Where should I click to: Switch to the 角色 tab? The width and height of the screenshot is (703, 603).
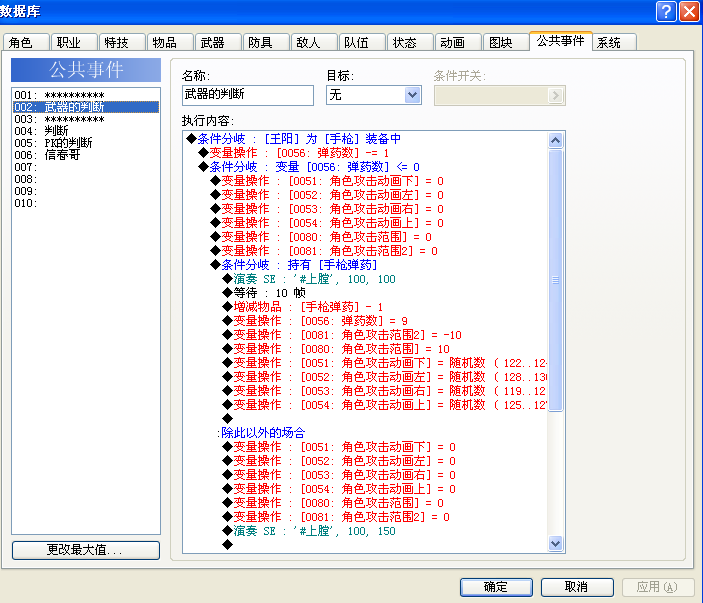click(26, 43)
